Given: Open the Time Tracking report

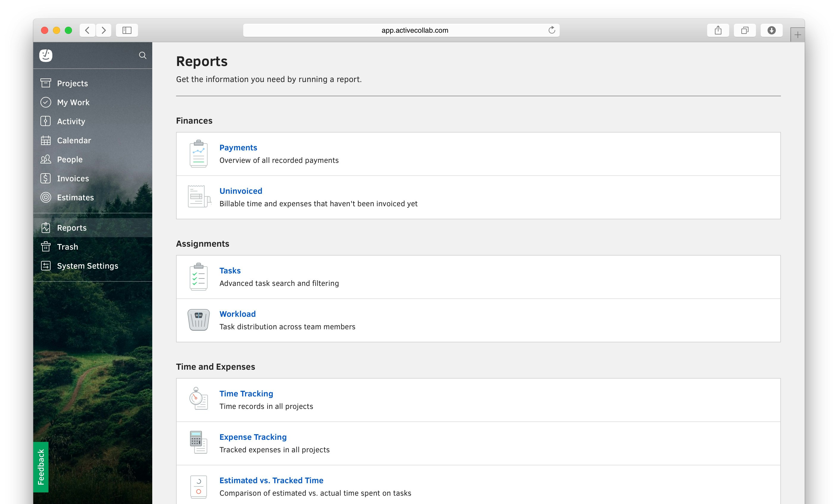Looking at the screenshot, I should (x=246, y=394).
